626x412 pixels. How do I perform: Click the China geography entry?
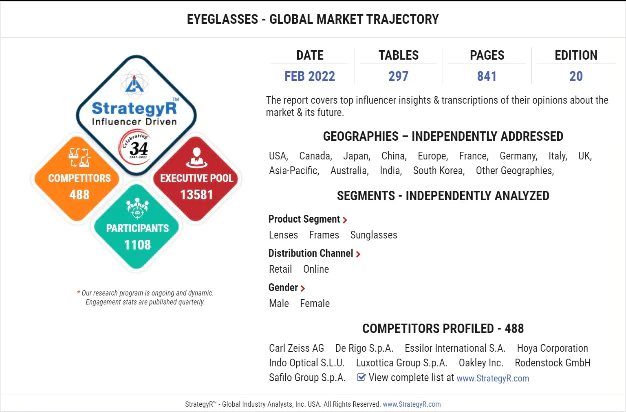pyautogui.click(x=394, y=156)
